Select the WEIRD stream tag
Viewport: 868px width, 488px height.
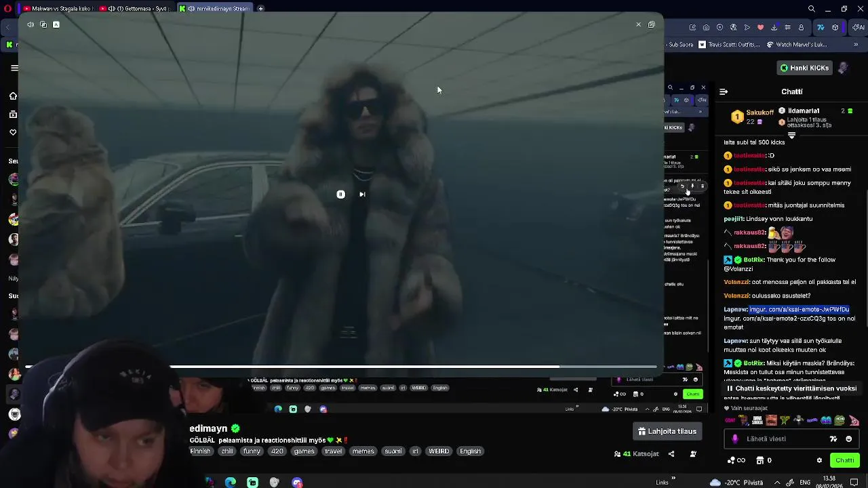(439, 451)
